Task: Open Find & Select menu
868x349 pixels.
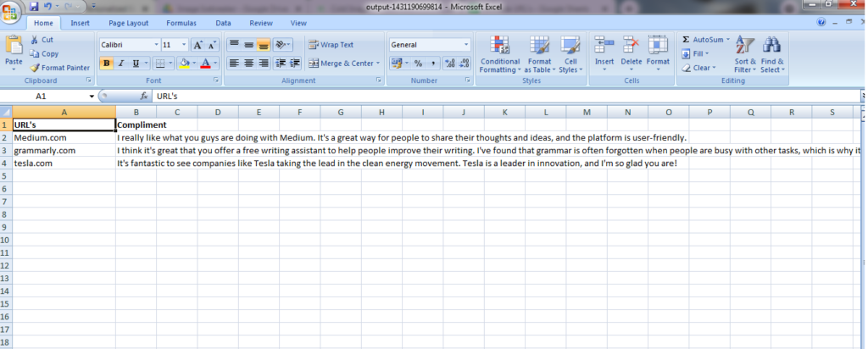Action: point(771,54)
